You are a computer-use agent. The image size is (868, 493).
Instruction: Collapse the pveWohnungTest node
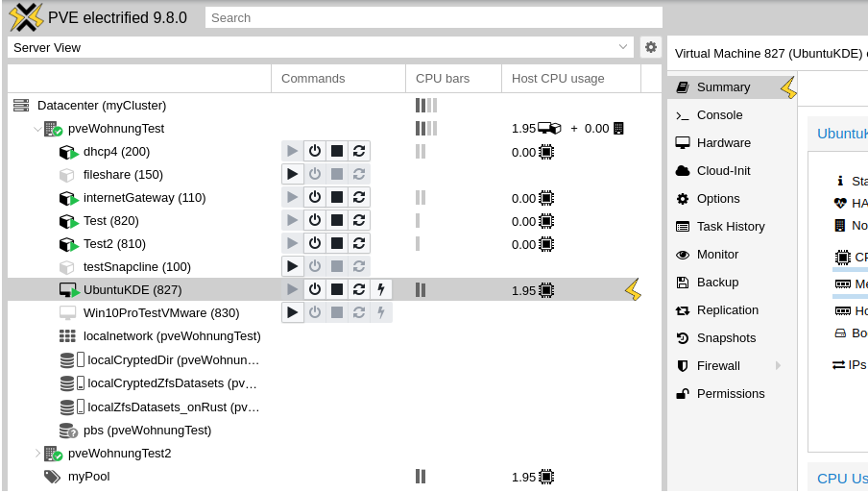37,129
